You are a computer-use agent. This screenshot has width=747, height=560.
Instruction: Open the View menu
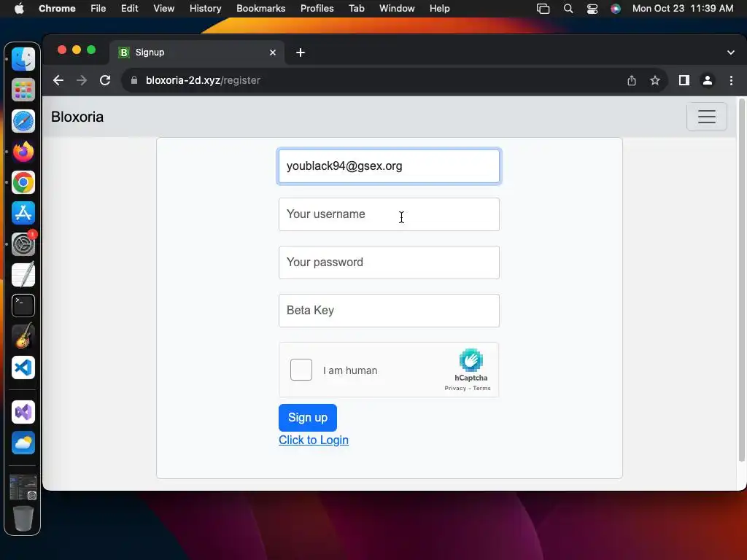164,9
